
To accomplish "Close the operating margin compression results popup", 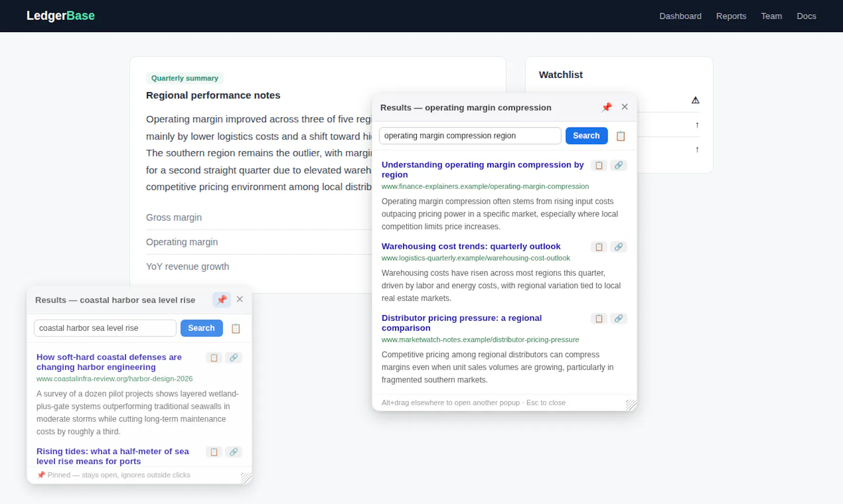I will pyautogui.click(x=625, y=107).
